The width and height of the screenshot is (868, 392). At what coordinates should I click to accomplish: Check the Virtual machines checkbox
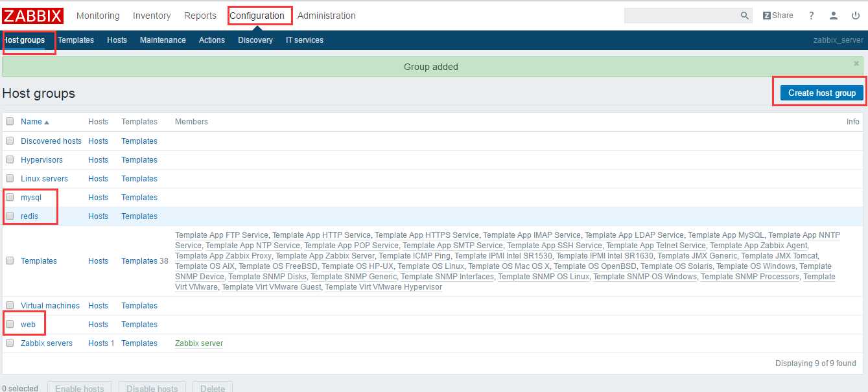[10, 305]
